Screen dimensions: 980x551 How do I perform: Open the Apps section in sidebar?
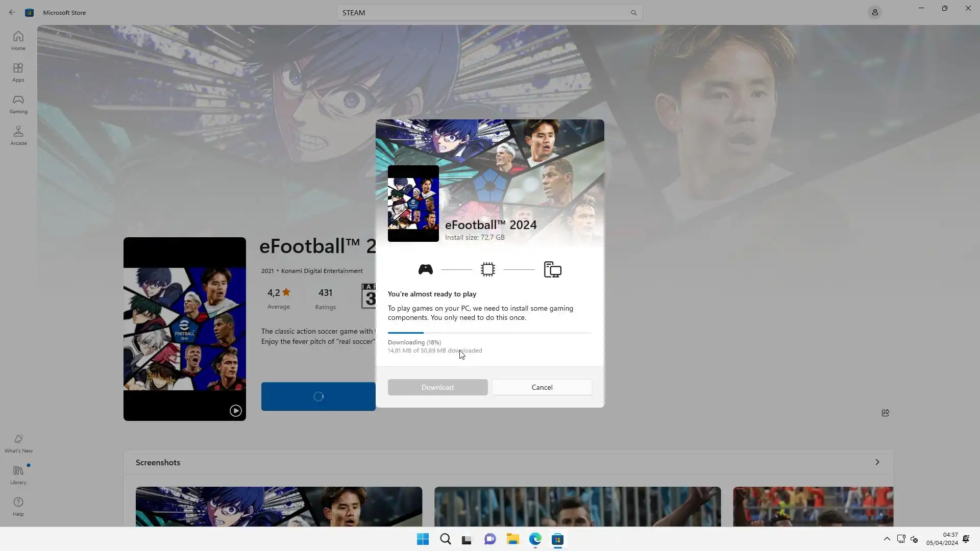coord(18,72)
